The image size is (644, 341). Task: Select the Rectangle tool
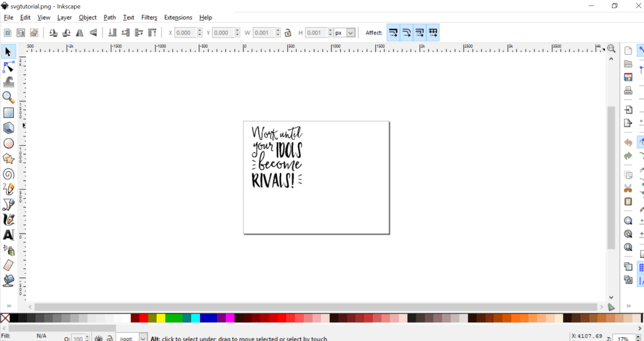(8, 113)
